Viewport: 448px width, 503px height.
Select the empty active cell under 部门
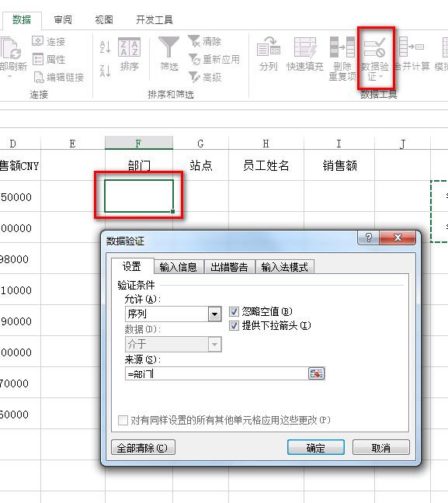[x=139, y=196]
